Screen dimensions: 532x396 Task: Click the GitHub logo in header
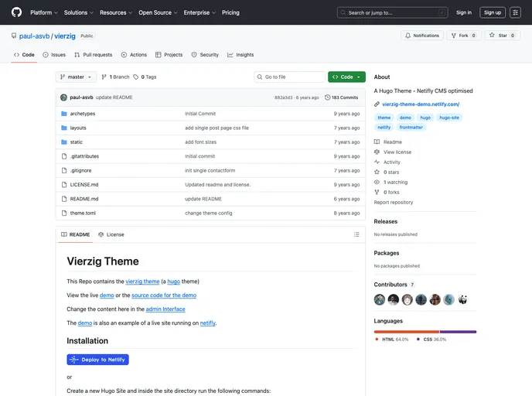pyautogui.click(x=16, y=12)
